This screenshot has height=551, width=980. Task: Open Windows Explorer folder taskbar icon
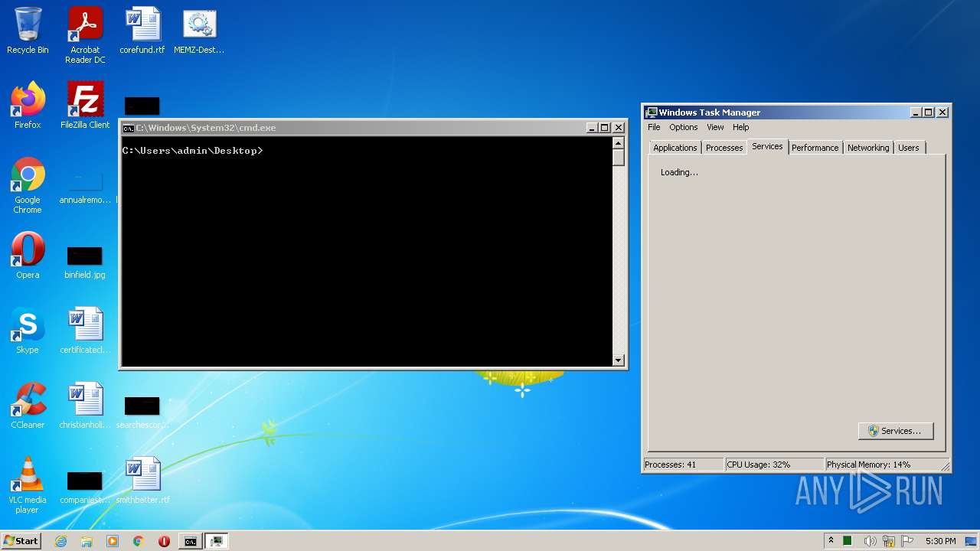tap(87, 541)
